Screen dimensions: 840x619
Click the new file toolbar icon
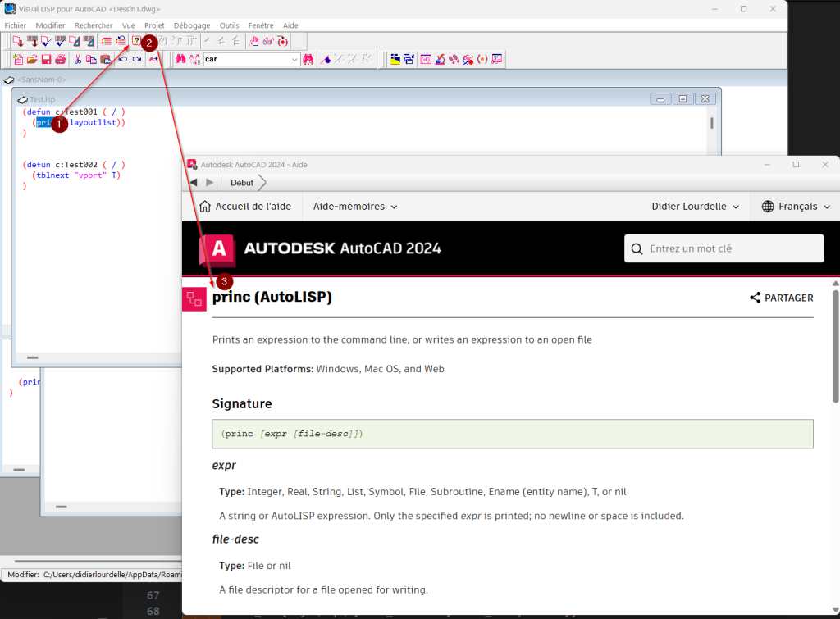(x=18, y=59)
